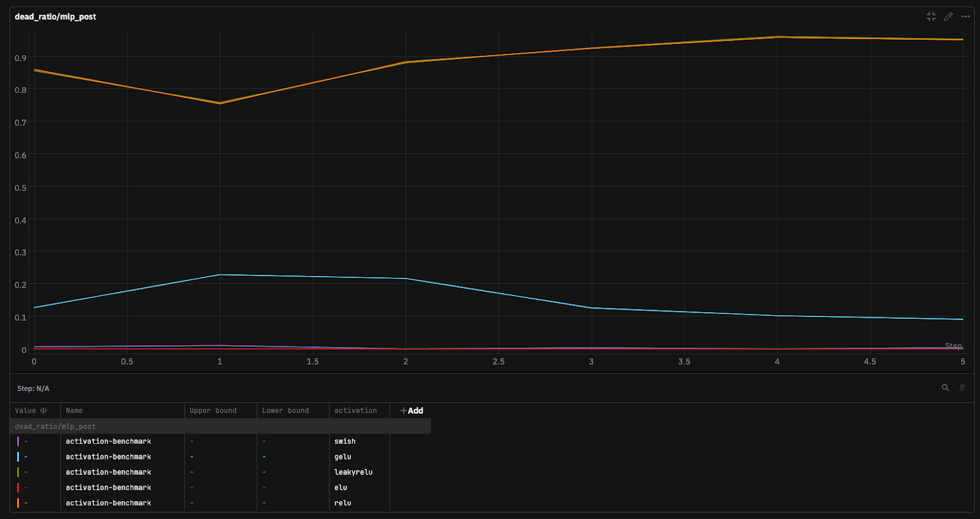Exit fullscreen view of the chart panel
980x519 pixels.
click(931, 17)
